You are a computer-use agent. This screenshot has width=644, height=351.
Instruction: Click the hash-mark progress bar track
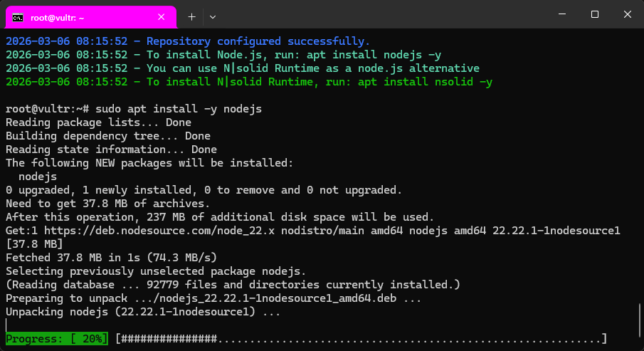[361, 338]
